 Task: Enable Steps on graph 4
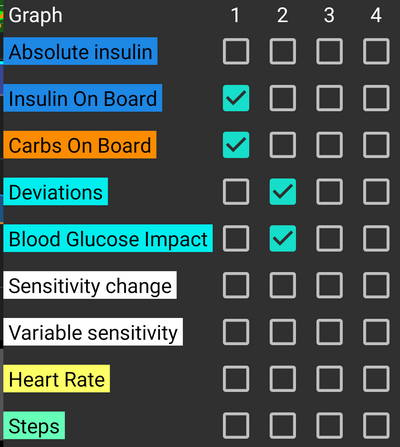376,426
